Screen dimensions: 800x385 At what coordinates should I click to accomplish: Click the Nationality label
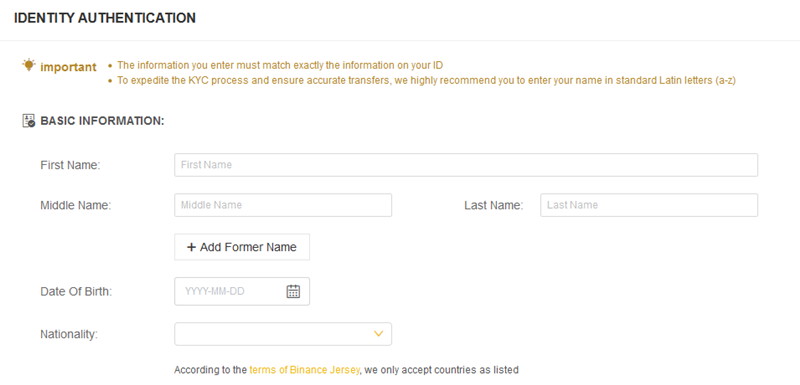(x=69, y=335)
